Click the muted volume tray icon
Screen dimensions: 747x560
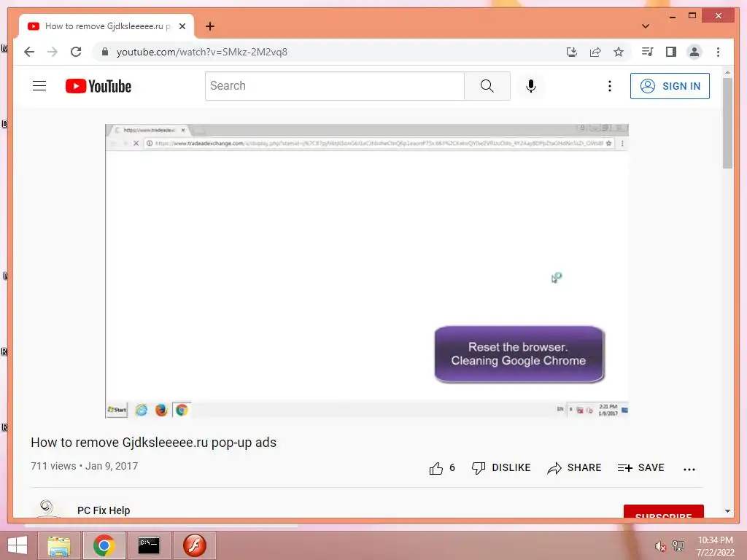click(x=659, y=546)
